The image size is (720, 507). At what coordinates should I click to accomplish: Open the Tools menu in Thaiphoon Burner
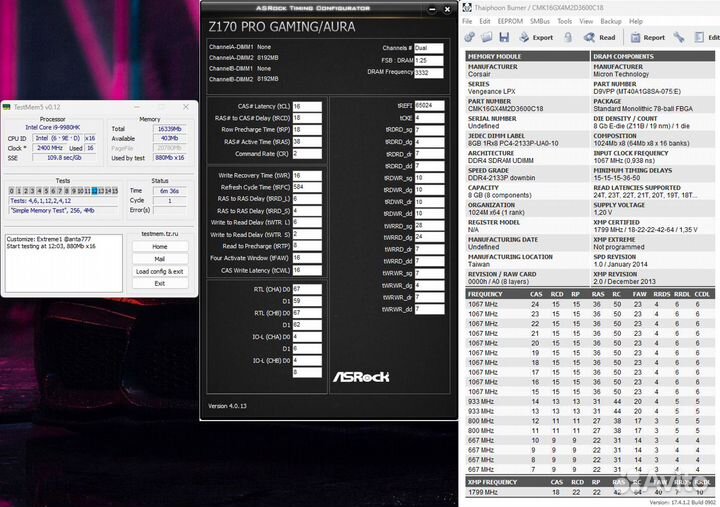pyautogui.click(x=564, y=21)
